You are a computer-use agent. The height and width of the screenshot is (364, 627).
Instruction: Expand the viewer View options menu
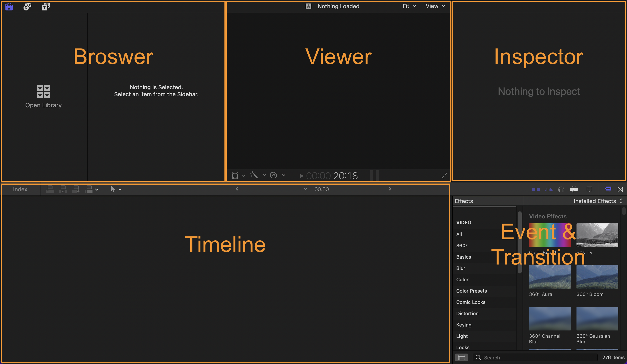[435, 6]
